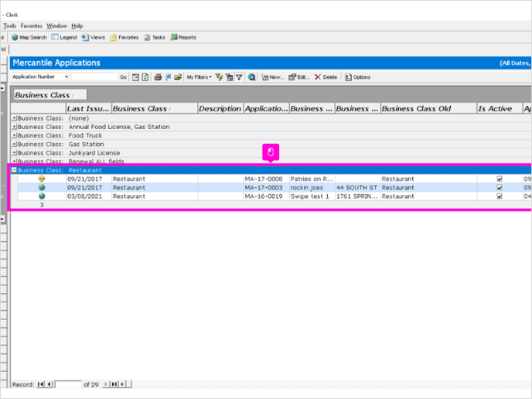The width and height of the screenshot is (532, 399).
Task: Collapse the Restaurant group
Action: (14, 170)
